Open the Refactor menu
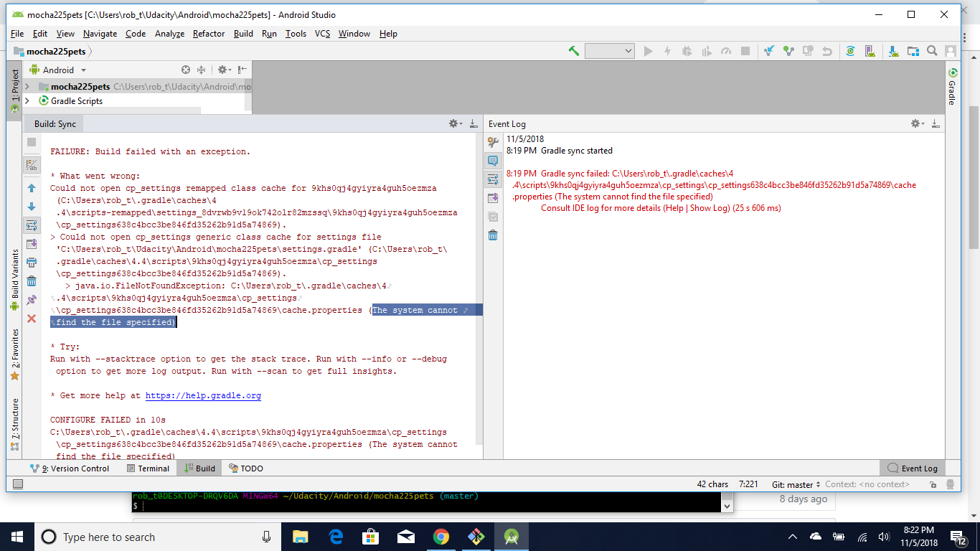The image size is (980, 551). pos(209,34)
